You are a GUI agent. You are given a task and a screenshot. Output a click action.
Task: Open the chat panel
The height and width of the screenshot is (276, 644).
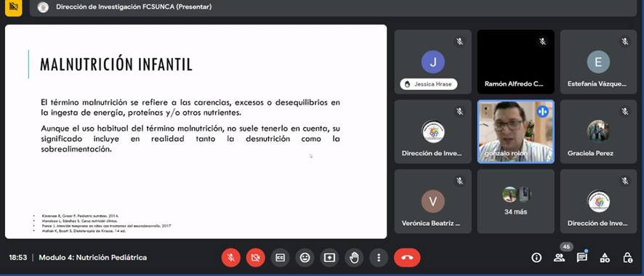[581, 258]
